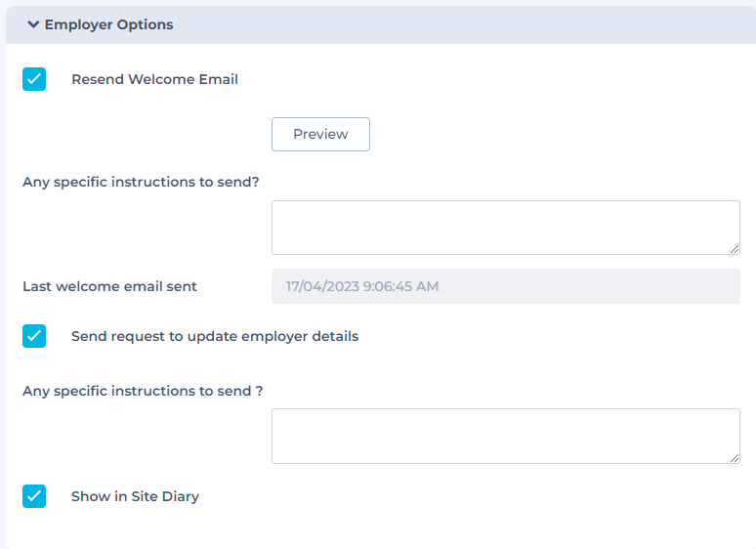Click the Last welcome email sent label

109,286
